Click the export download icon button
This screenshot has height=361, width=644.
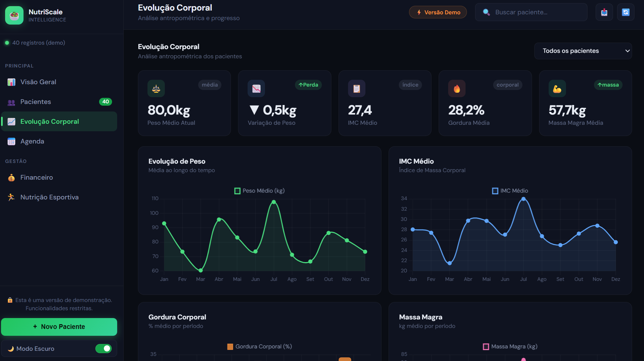tap(604, 12)
